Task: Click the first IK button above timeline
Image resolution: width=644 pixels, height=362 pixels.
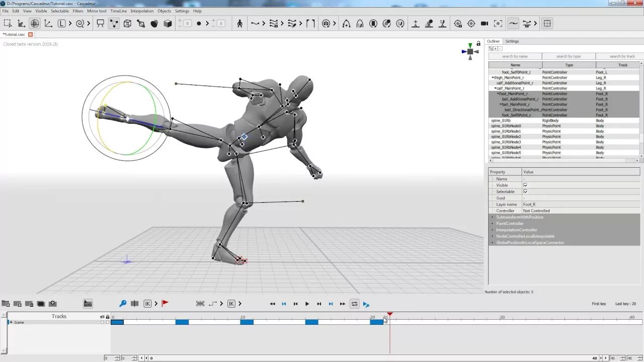Action: 147,304
